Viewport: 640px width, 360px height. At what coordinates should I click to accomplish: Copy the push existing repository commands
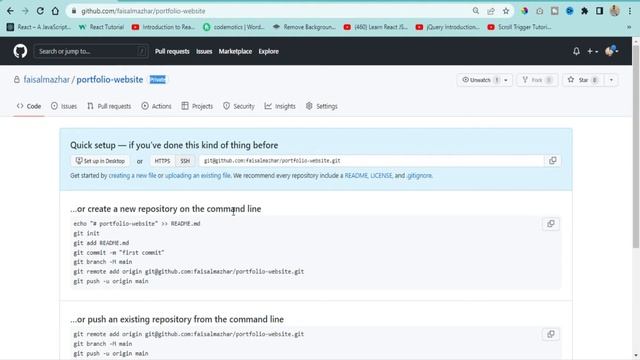coord(551,334)
